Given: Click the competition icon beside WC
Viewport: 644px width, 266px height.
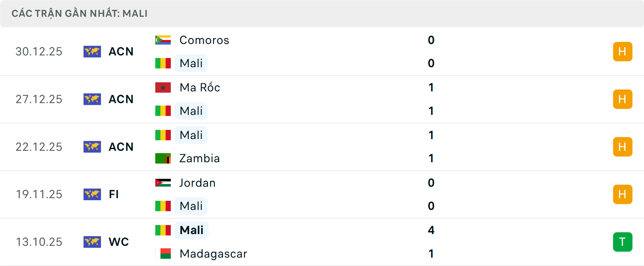Looking at the screenshot, I should [x=92, y=242].
